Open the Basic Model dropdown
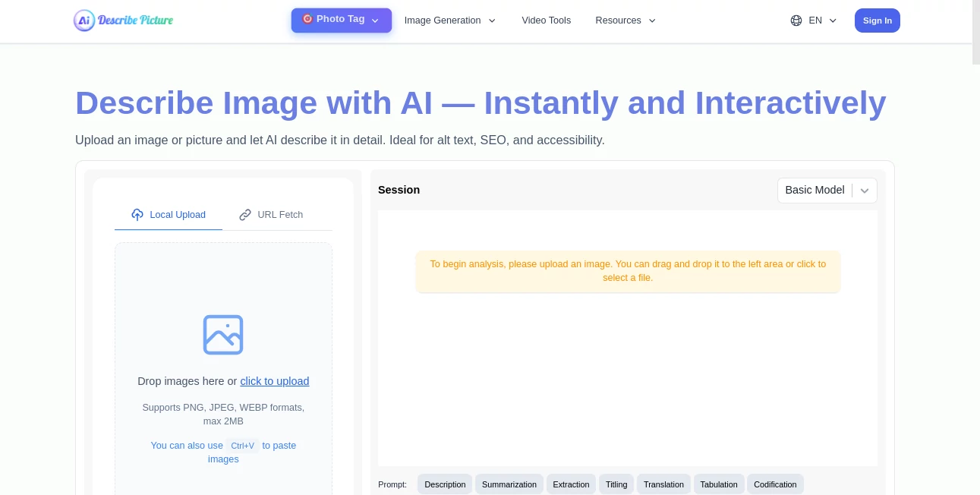Viewport: 980px width, 495px height. [827, 191]
